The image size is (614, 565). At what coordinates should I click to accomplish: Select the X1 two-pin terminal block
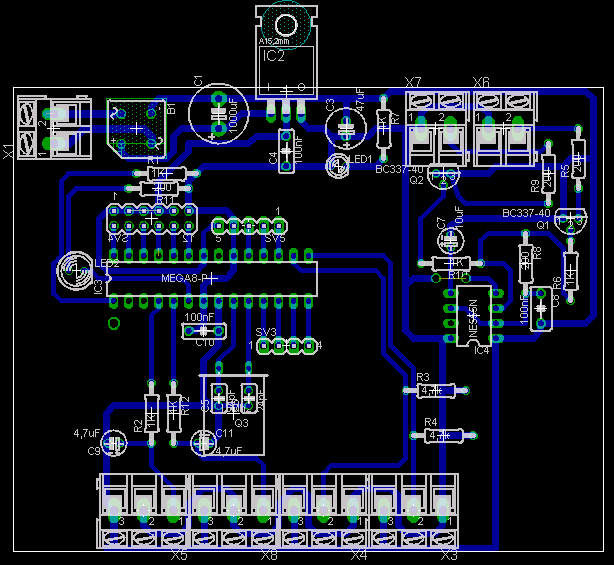pos(54,128)
